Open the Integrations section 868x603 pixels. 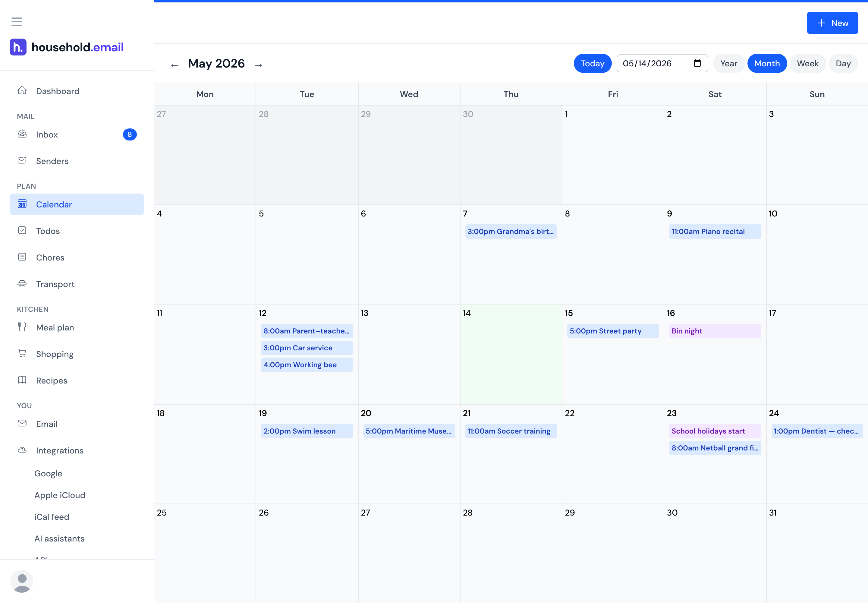[x=77, y=450]
